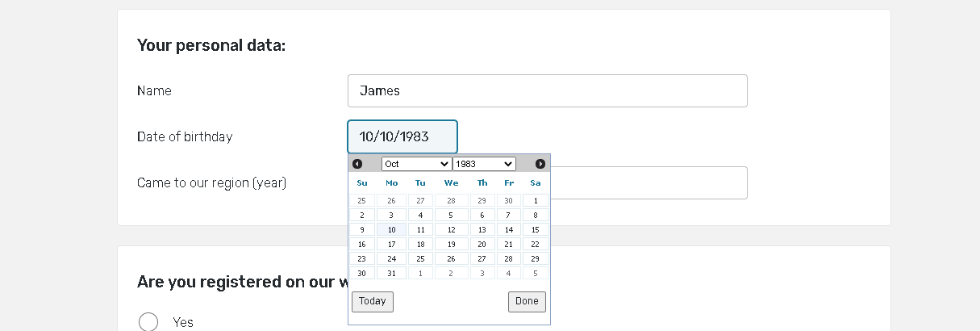The image size is (980, 331).
Task: Click October 28 in the datepicker
Action: 508,259
